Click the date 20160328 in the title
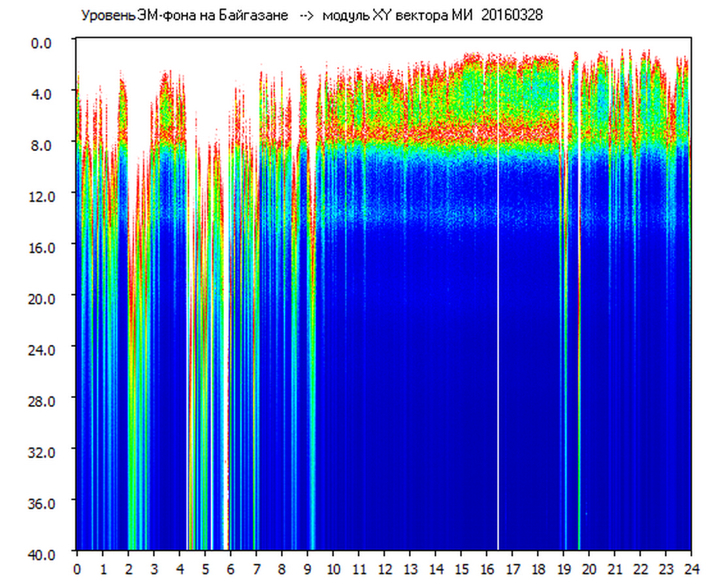This screenshot has width=716, height=588. pos(512,16)
